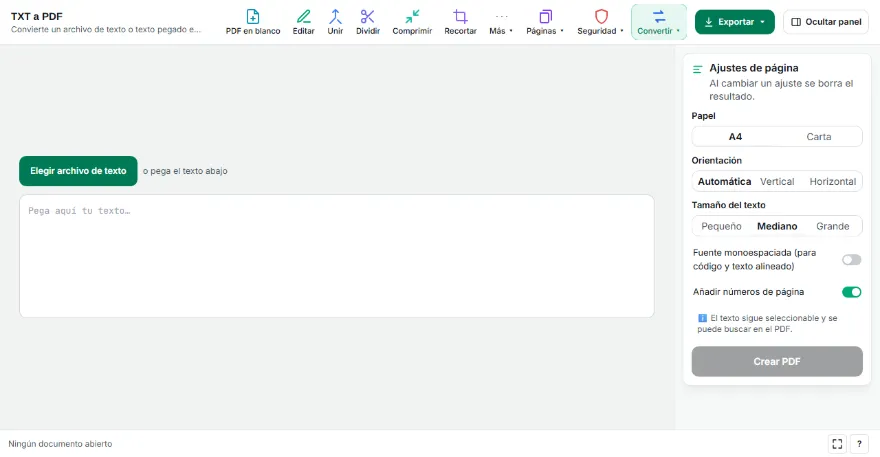Screen dimensions: 880x457
Task: Select A4 paper size
Action: pos(735,136)
